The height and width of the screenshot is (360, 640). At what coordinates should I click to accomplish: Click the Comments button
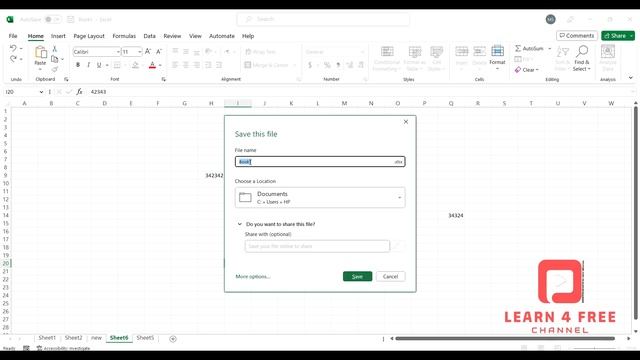(577, 36)
